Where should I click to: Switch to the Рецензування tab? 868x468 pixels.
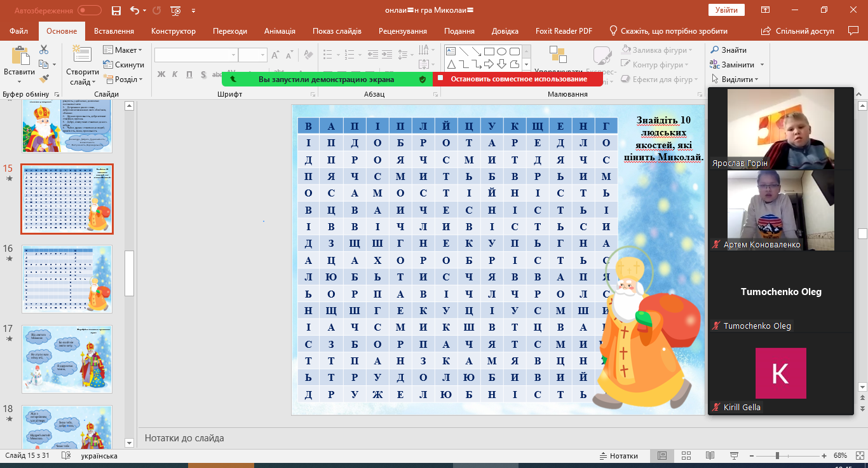click(403, 31)
